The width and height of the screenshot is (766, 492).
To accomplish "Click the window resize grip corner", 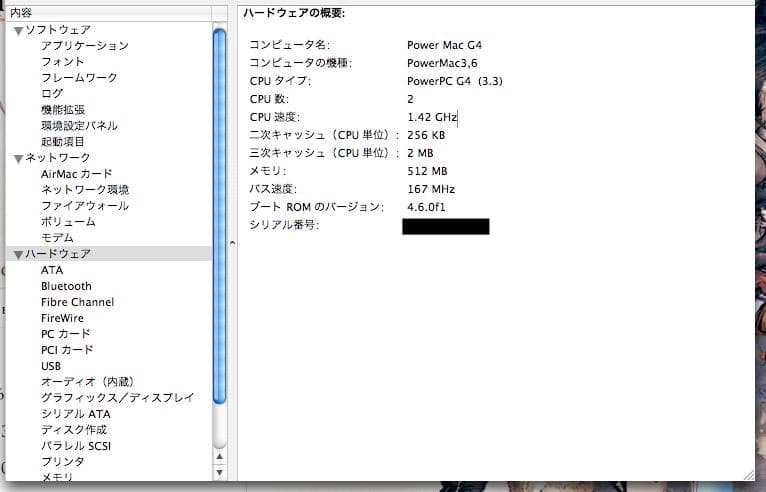I will [x=749, y=475].
